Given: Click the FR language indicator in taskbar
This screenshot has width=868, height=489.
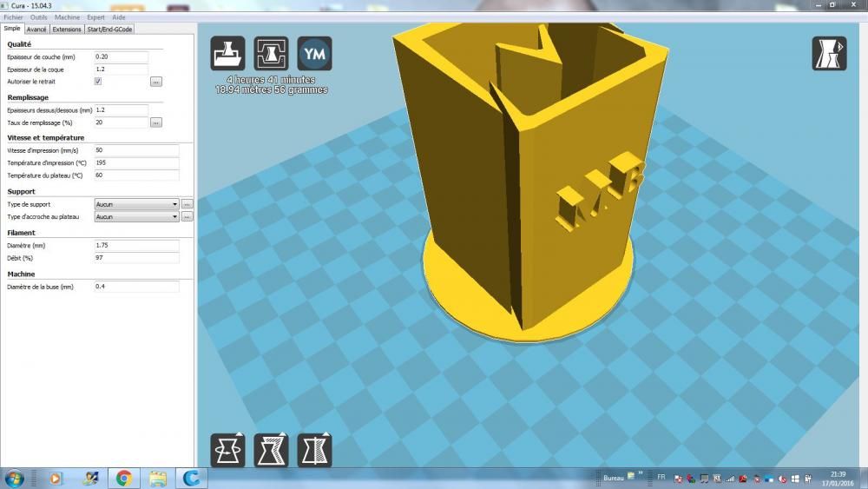Looking at the screenshot, I should coord(661,478).
